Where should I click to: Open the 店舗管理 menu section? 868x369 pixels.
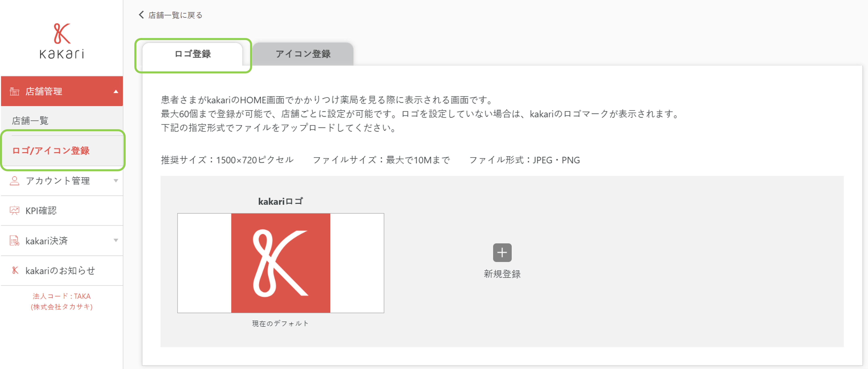(x=62, y=91)
